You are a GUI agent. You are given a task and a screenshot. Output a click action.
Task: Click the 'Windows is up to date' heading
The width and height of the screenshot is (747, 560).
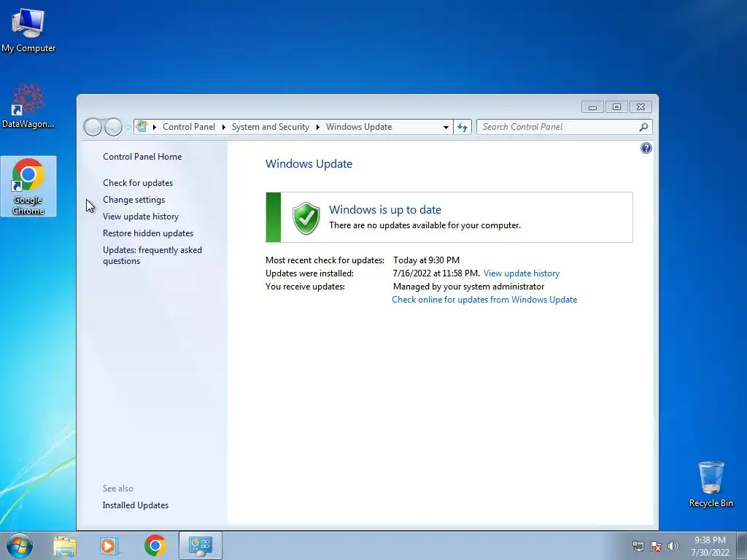(385, 209)
